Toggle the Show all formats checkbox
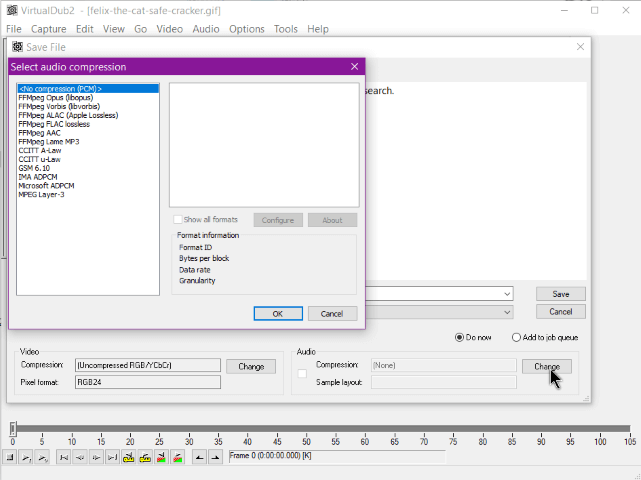The image size is (641, 480). (177, 220)
